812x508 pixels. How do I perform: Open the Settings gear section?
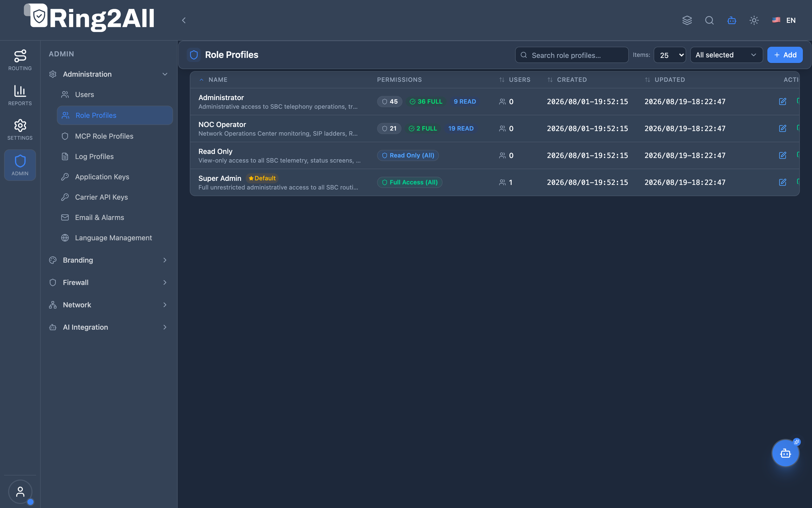point(20,130)
